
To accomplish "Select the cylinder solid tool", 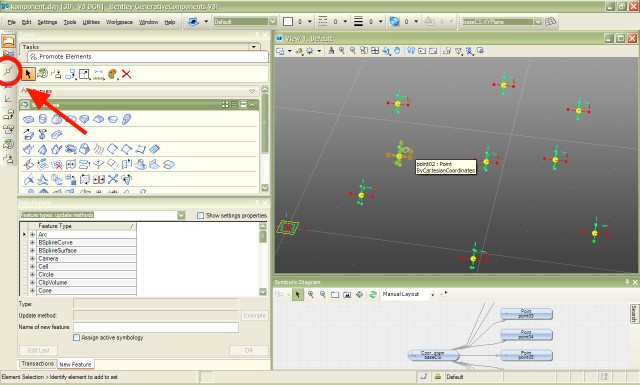I will (42, 119).
